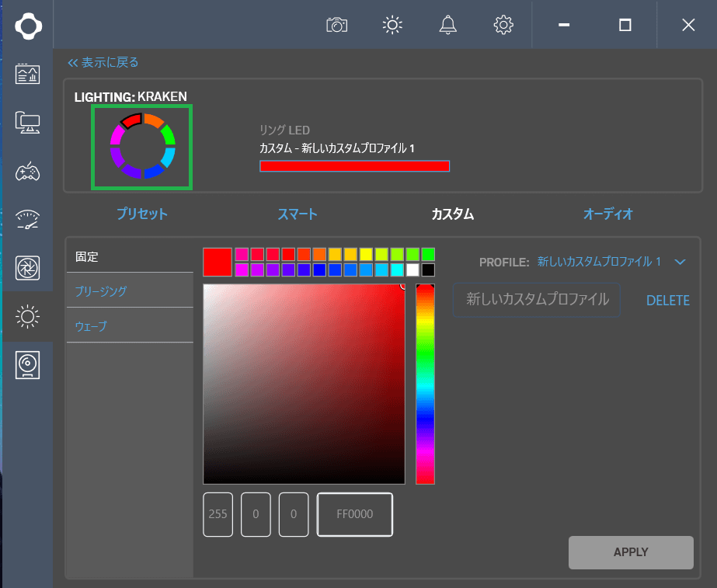Open notifications bell icon

pos(447,25)
